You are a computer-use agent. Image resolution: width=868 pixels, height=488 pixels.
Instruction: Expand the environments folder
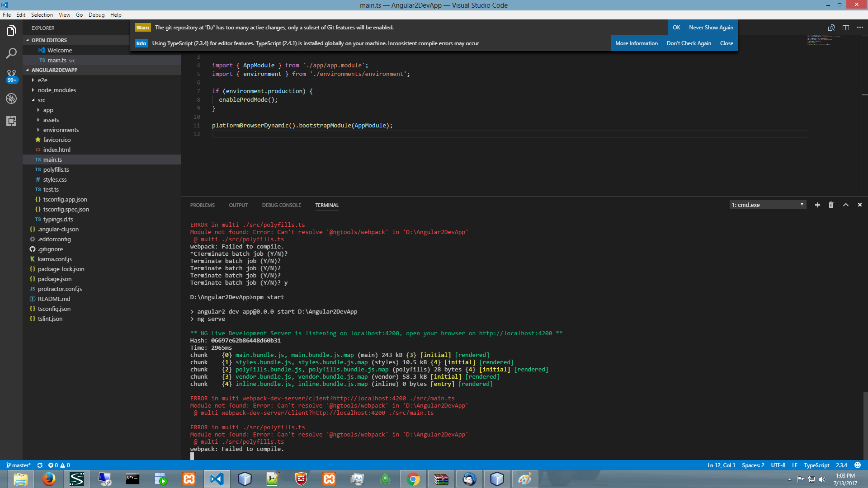(x=61, y=130)
